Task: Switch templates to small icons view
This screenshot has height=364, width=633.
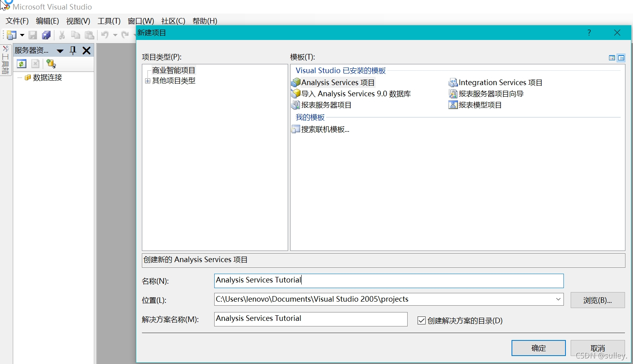Action: (621, 58)
